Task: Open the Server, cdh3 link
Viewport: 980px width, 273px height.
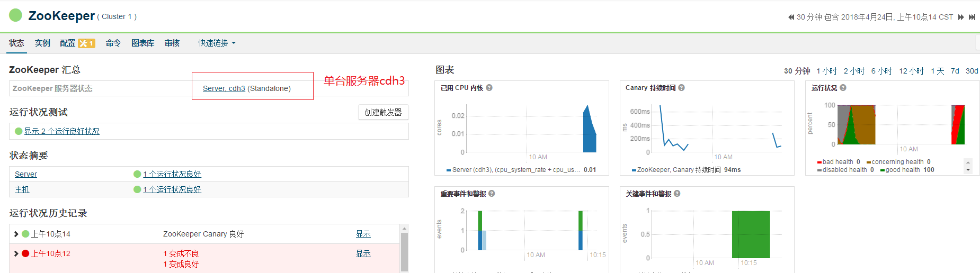Action: tap(224, 88)
